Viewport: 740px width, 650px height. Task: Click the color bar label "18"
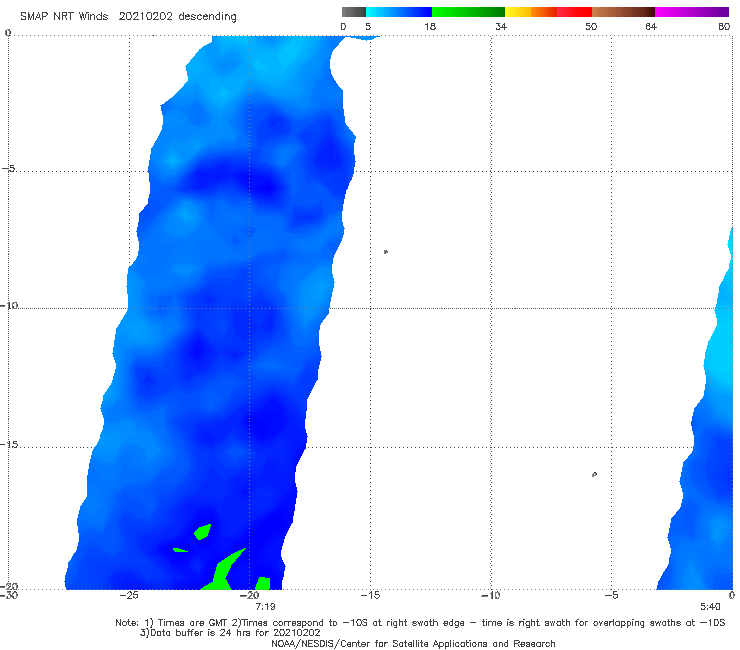pos(430,26)
